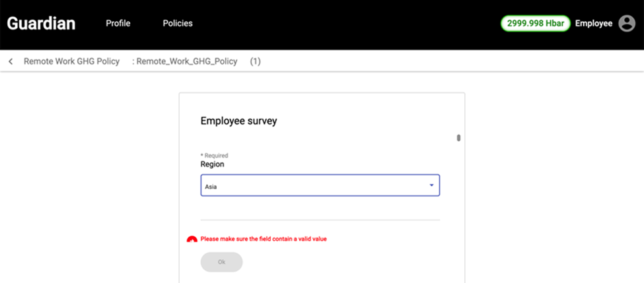The height and width of the screenshot is (283, 644).
Task: Click the (1) version indicator
Action: pos(255,61)
